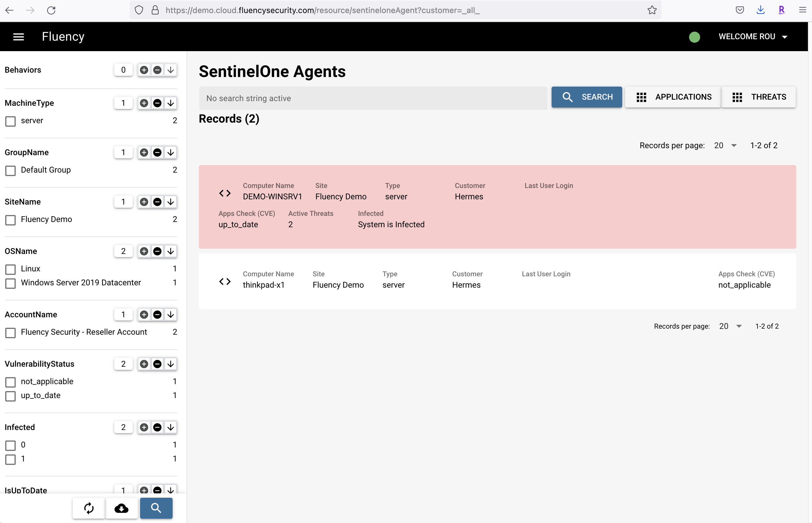Click the System is Infected status text
Image resolution: width=812 pixels, height=523 pixels.
[x=391, y=225]
